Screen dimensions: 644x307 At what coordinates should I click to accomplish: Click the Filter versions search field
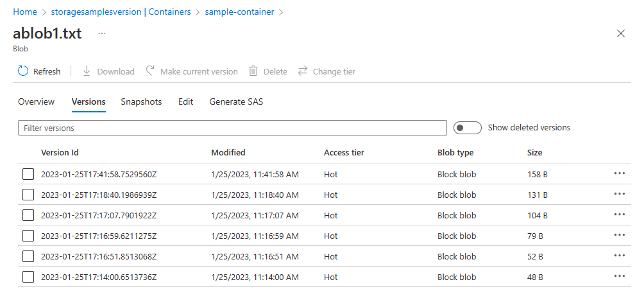232,128
